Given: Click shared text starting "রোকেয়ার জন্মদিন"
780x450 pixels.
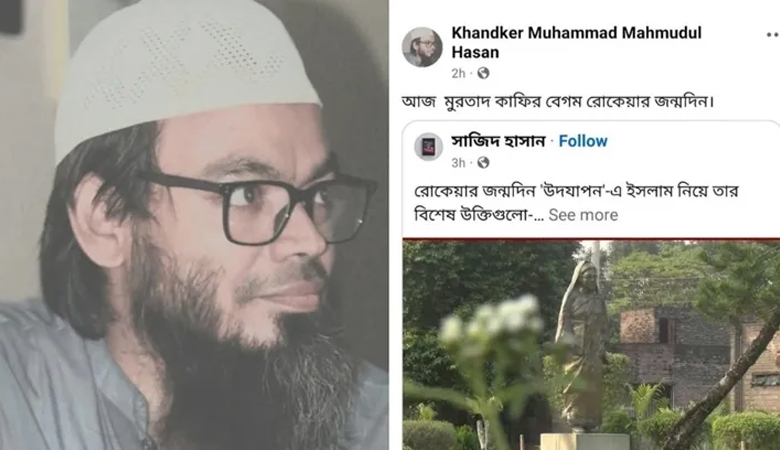Looking at the screenshot, I should click(x=576, y=203).
